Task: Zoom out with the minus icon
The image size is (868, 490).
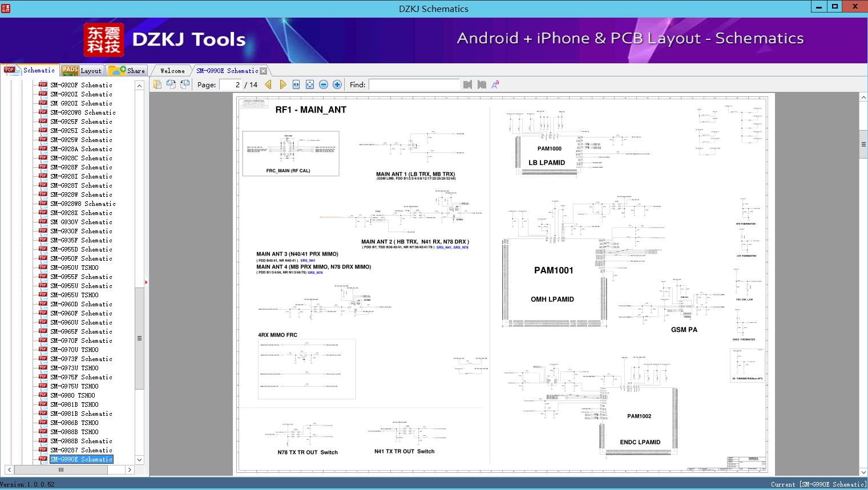Action: point(324,84)
